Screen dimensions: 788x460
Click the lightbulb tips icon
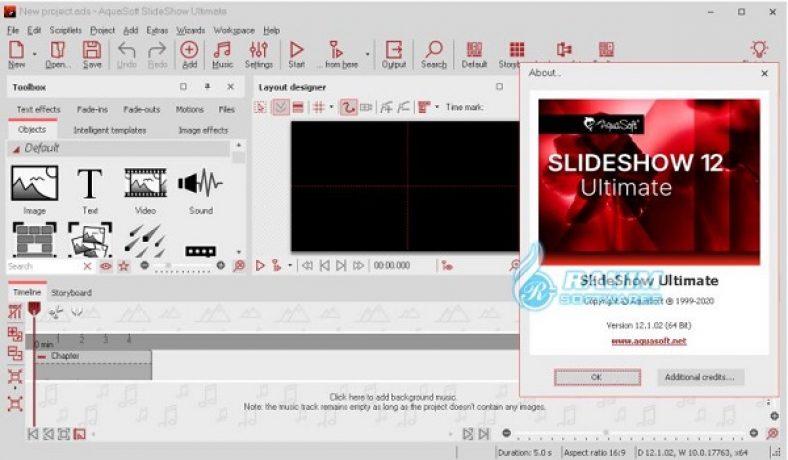point(759,49)
